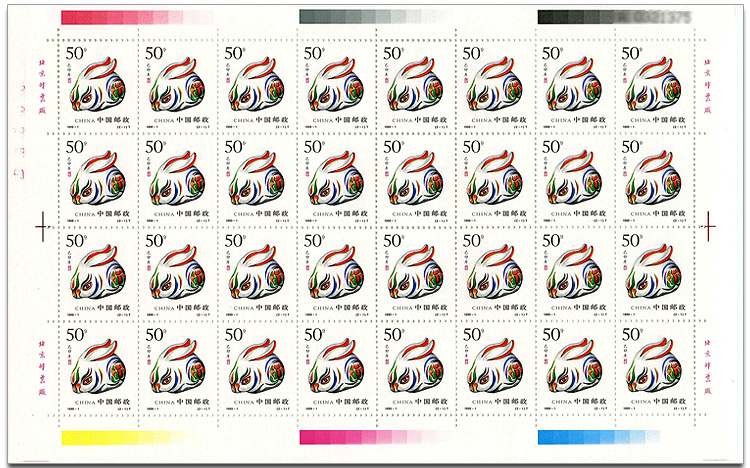Click the blurred sheet serial number ending 375
The height and width of the screenshot is (468, 750).
click(x=655, y=18)
